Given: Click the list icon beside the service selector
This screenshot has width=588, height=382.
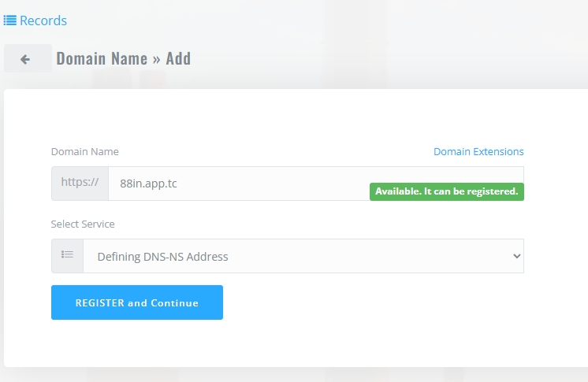Looking at the screenshot, I should point(67,256).
